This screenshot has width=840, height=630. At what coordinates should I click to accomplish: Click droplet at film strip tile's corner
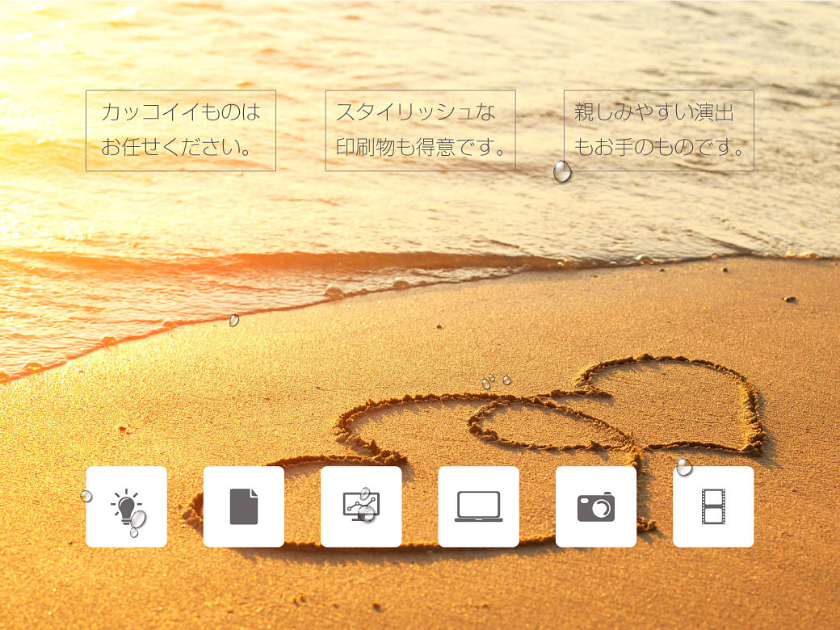click(684, 467)
